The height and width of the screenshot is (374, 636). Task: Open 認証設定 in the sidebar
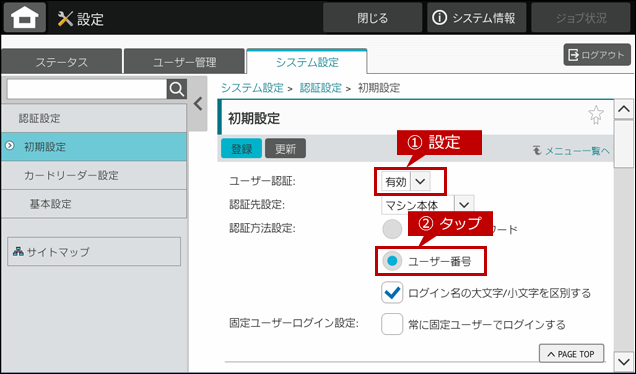tap(94, 118)
